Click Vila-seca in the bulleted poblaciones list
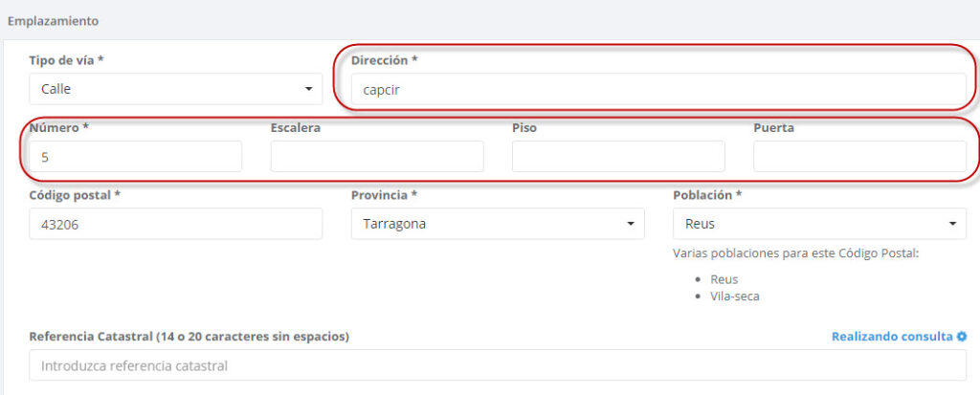Viewport: 980px width, 395px height. [x=735, y=296]
